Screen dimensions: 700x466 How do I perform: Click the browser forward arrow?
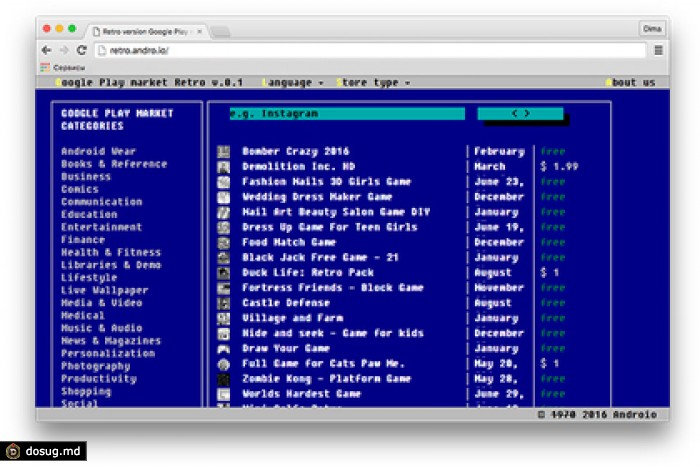point(64,50)
